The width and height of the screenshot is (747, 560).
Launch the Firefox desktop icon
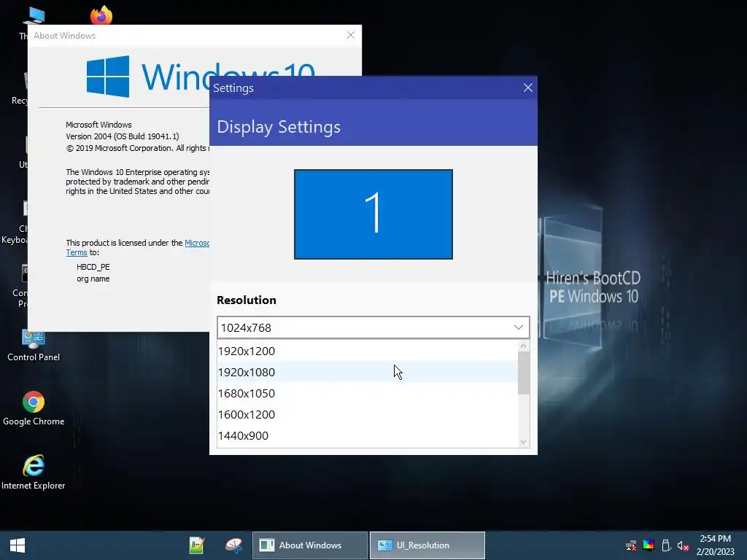[x=101, y=15]
